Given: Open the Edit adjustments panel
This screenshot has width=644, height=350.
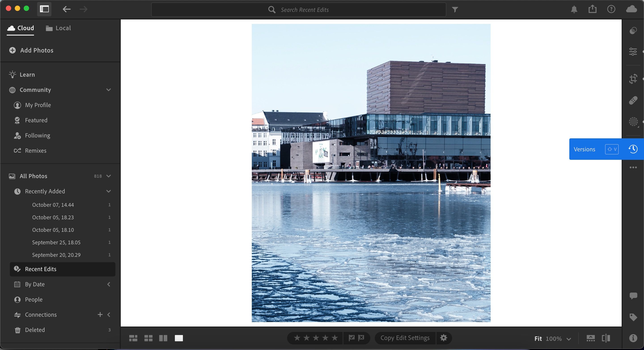Looking at the screenshot, I should pyautogui.click(x=633, y=52).
